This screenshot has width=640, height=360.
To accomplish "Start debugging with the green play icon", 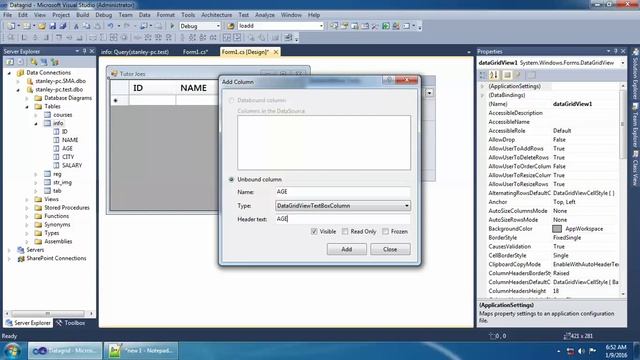I will point(172,26).
